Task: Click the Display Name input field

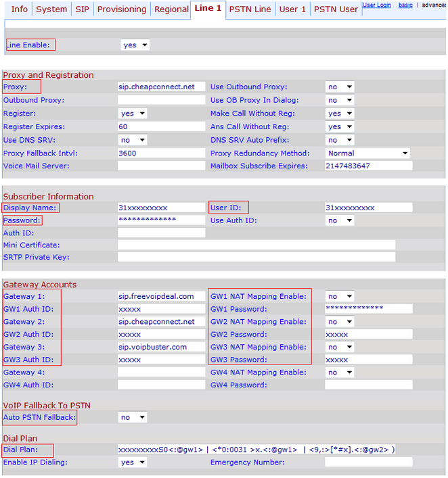Action: tap(162, 208)
